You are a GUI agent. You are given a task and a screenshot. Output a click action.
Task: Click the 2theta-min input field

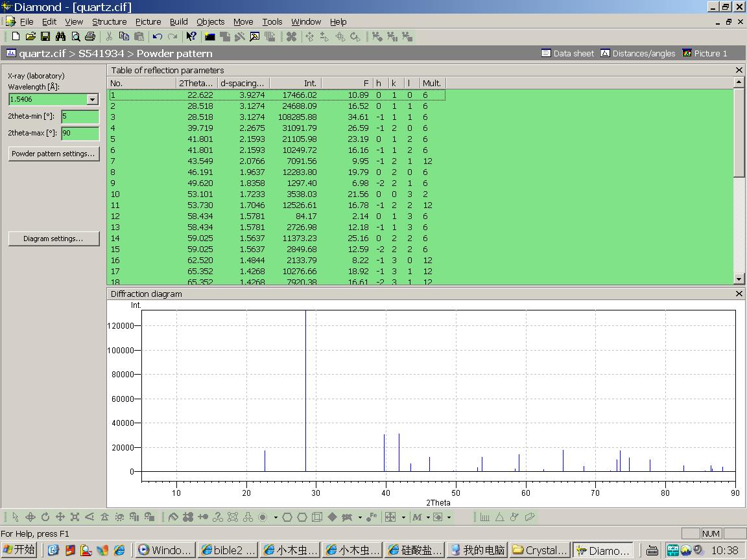80,117
